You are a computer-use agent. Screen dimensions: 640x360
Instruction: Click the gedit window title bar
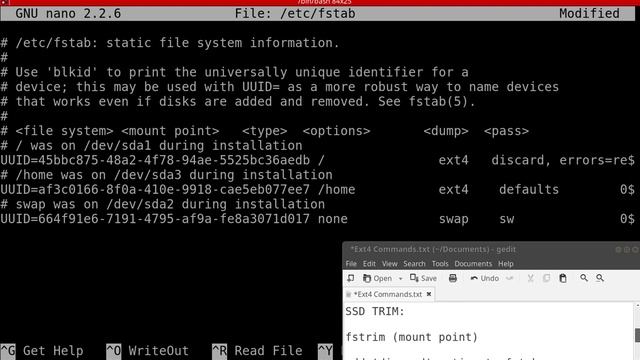pos(491,249)
